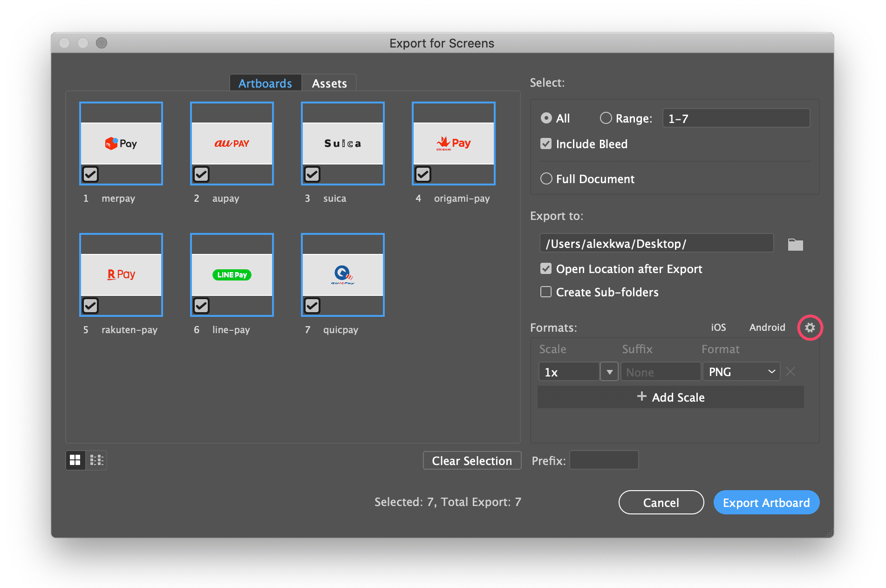Select the origami-pay artboard thumbnail
This screenshot has width=886, height=588.
[x=454, y=144]
